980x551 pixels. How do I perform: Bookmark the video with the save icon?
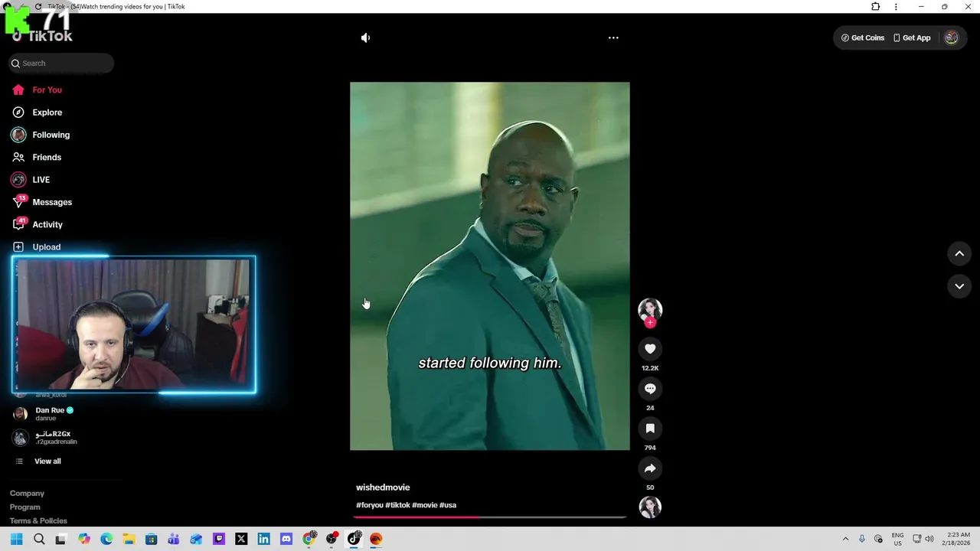tap(650, 429)
